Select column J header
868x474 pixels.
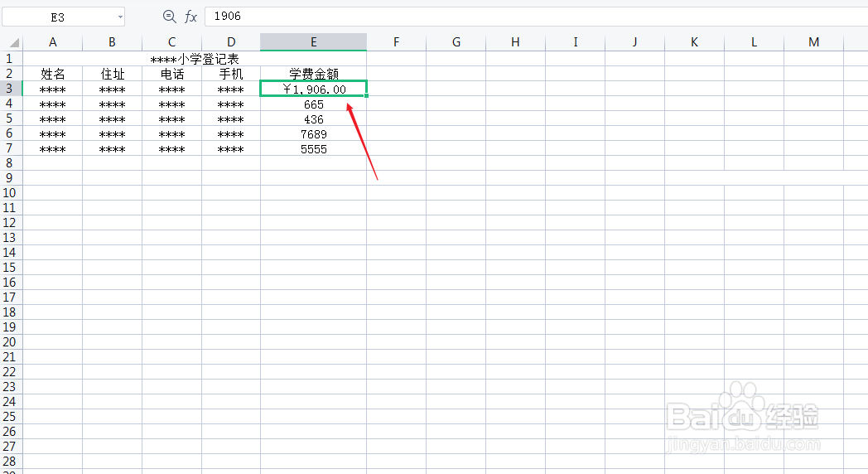coord(635,42)
